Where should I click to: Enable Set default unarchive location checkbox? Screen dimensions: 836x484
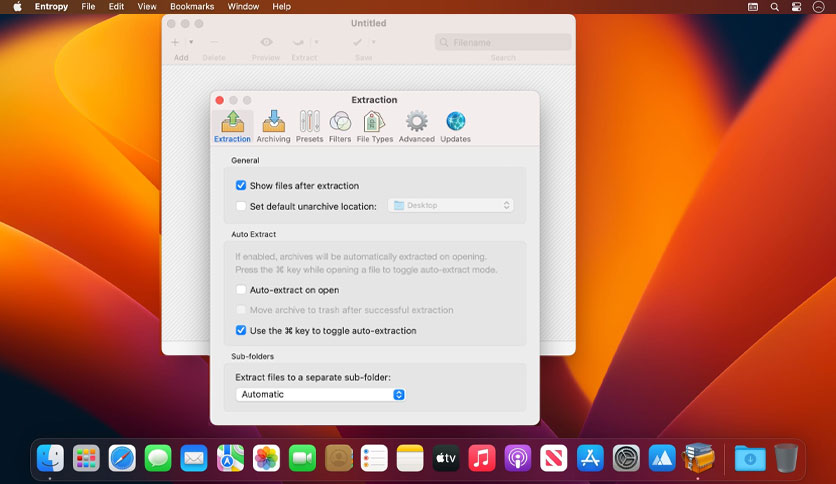tap(241, 206)
